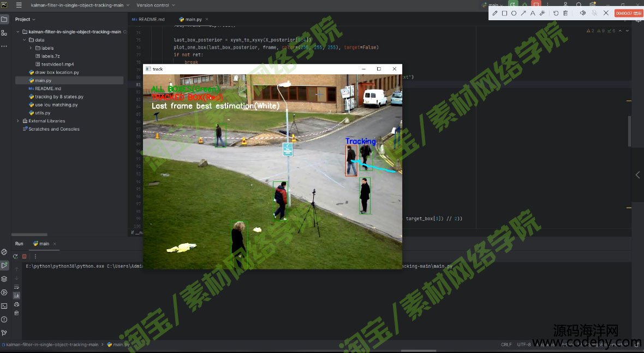Maximize the track video window

(379, 69)
